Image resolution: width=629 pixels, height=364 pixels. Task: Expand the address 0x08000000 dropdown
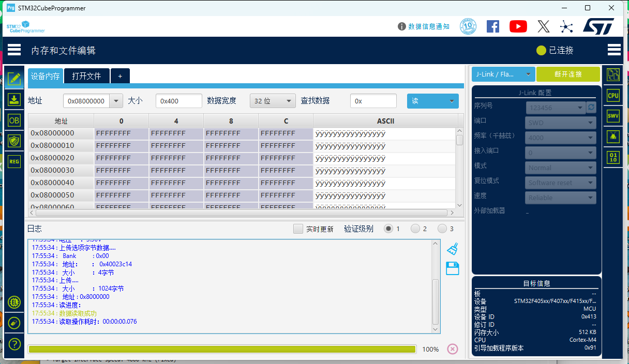[x=117, y=101]
